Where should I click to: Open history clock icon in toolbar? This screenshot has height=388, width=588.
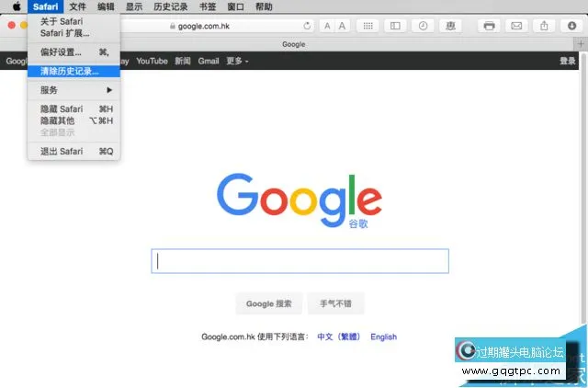pyautogui.click(x=423, y=26)
